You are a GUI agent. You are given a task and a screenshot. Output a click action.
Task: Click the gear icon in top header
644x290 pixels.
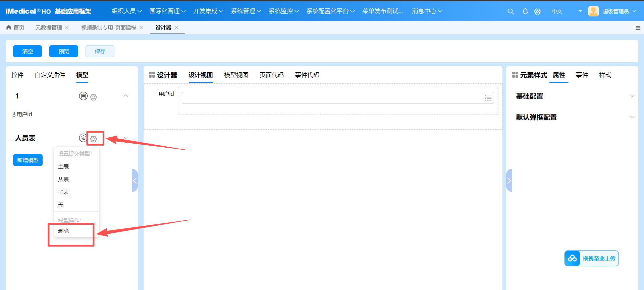[537, 11]
